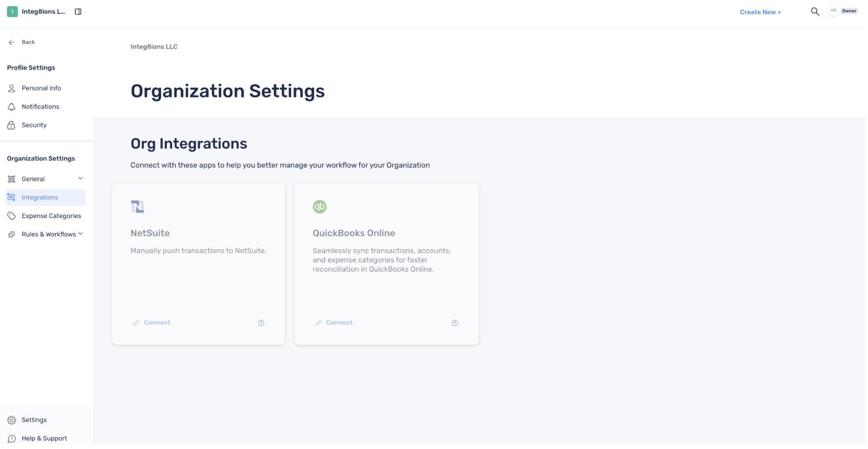The width and height of the screenshot is (868, 449).
Task: Click Create New + link
Action: click(x=760, y=12)
